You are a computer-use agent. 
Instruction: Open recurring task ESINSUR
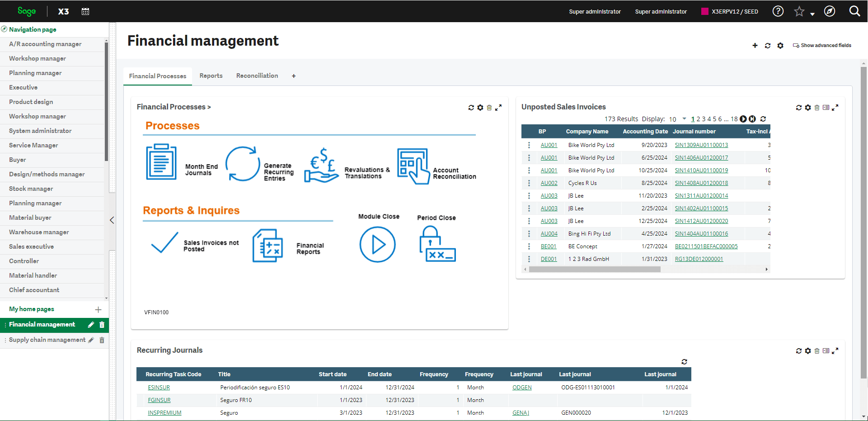[x=159, y=387]
